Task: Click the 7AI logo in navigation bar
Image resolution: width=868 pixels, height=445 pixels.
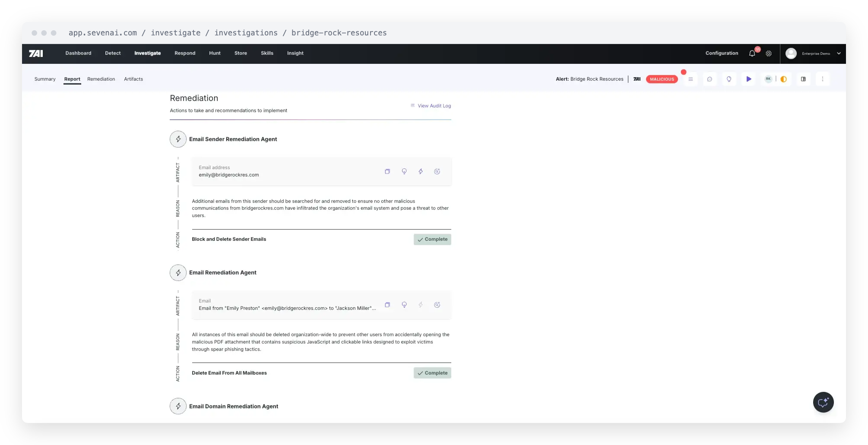Action: (36, 54)
